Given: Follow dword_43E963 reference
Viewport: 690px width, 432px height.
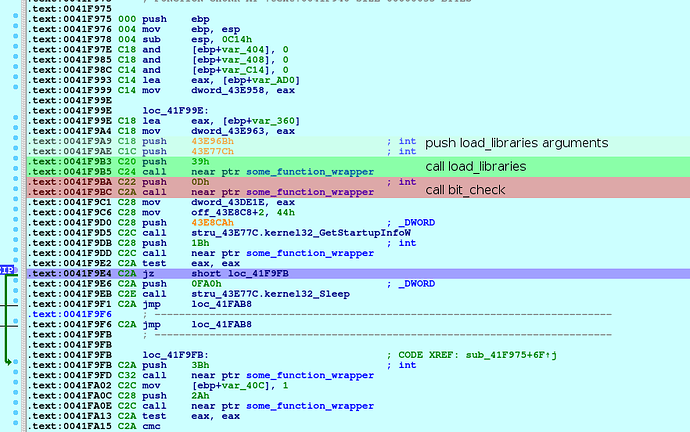Looking at the screenshot, I should pyautogui.click(x=228, y=131).
